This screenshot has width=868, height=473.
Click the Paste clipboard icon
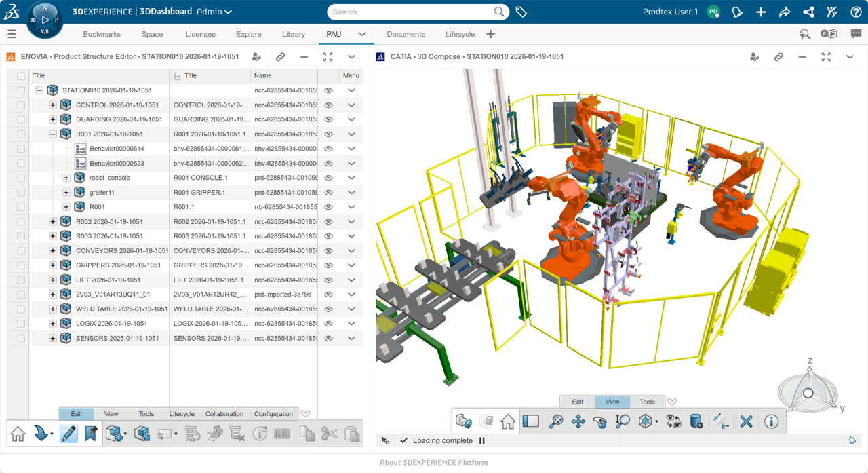[352, 433]
